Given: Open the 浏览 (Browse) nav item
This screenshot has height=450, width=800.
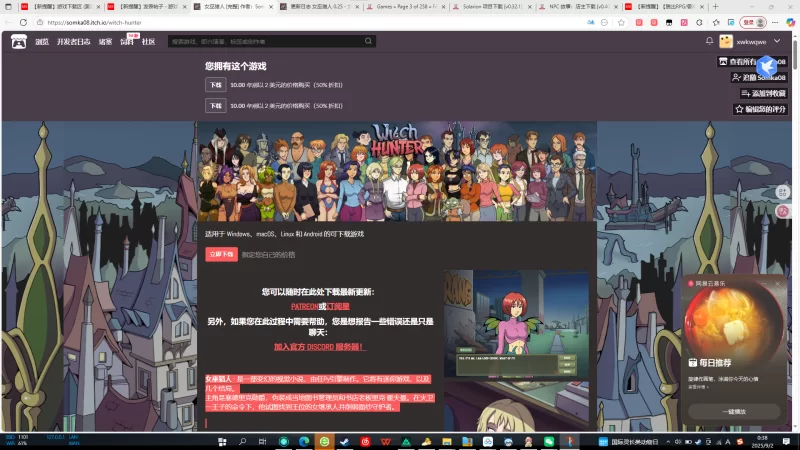Looking at the screenshot, I should pyautogui.click(x=42, y=42).
